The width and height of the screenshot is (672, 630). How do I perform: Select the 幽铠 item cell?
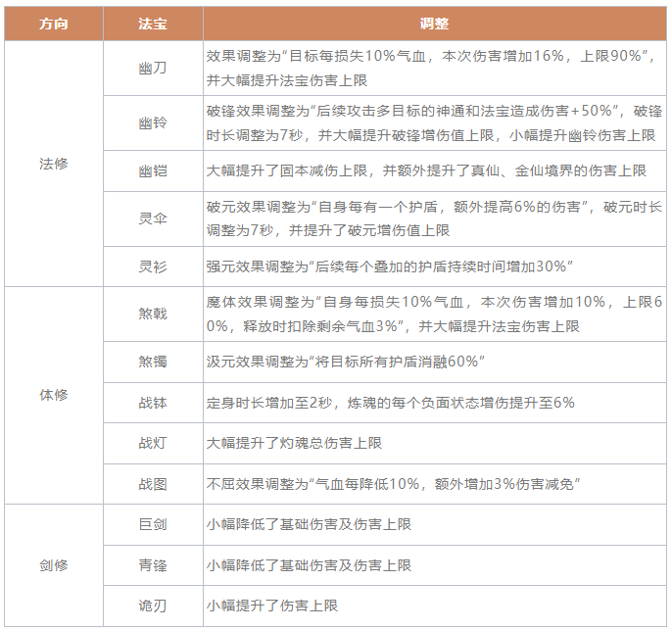coord(153,170)
